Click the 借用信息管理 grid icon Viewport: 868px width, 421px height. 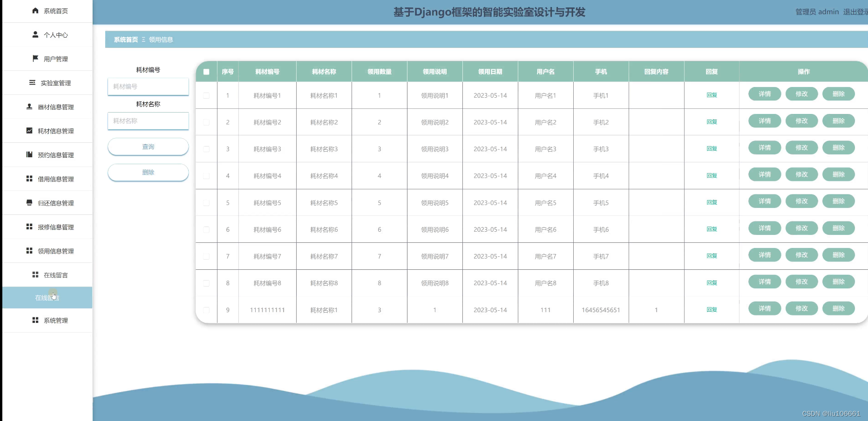tap(28, 179)
